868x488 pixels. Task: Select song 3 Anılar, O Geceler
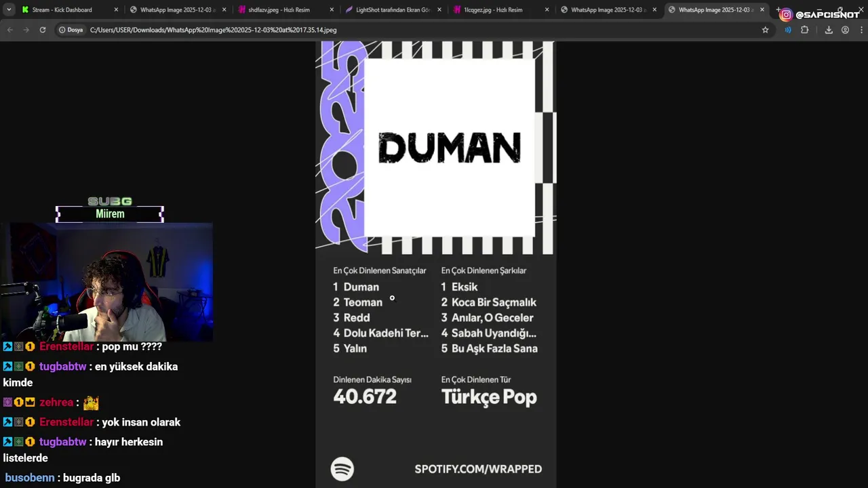pyautogui.click(x=487, y=318)
